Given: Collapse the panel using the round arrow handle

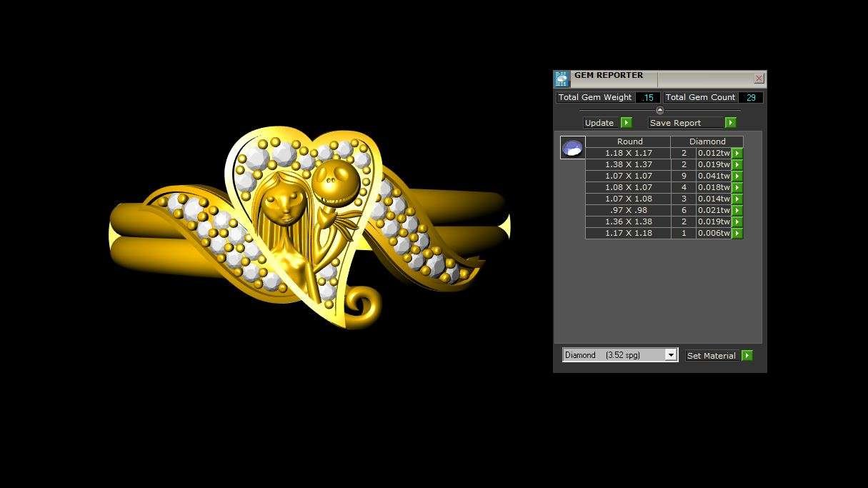Looking at the screenshot, I should 659,110.
